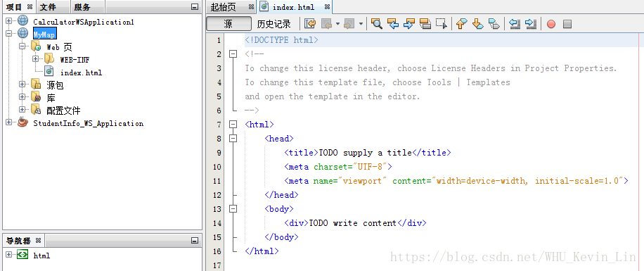This screenshot has height=271, width=644.
Task: Expand the 配置文件 node
Action: 22,109
